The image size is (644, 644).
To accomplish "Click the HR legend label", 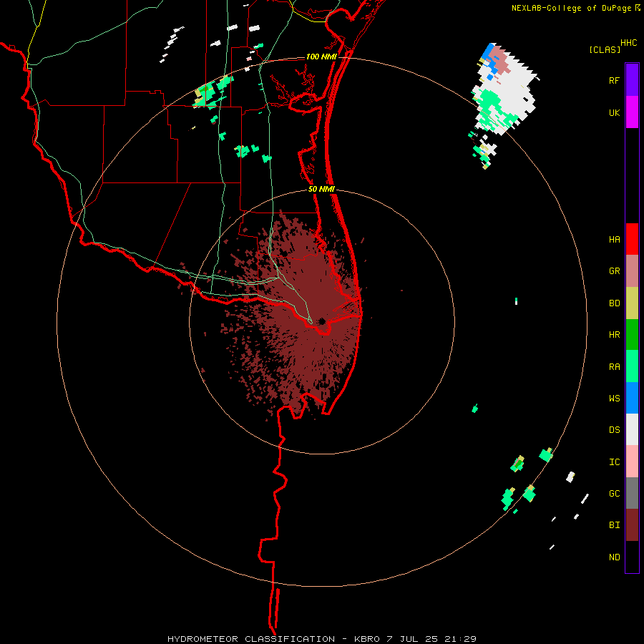I will (x=615, y=335).
